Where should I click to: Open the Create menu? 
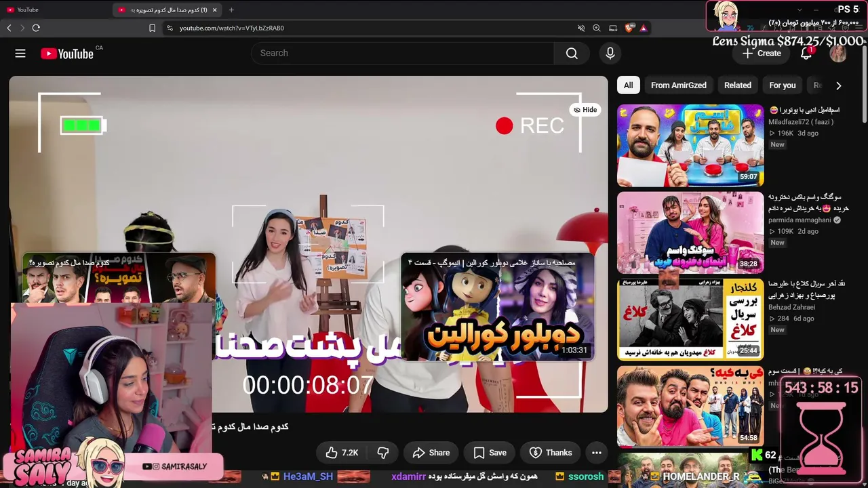[762, 54]
